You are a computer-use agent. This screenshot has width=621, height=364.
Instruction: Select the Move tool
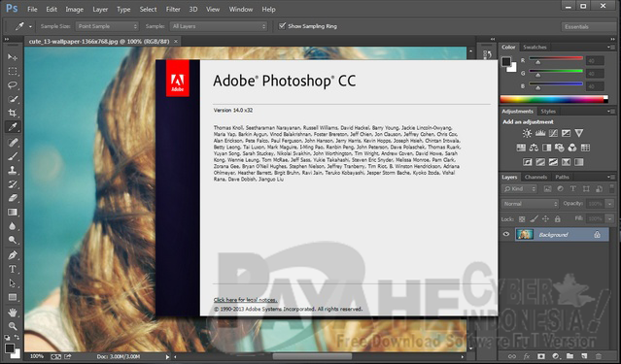pos(13,57)
